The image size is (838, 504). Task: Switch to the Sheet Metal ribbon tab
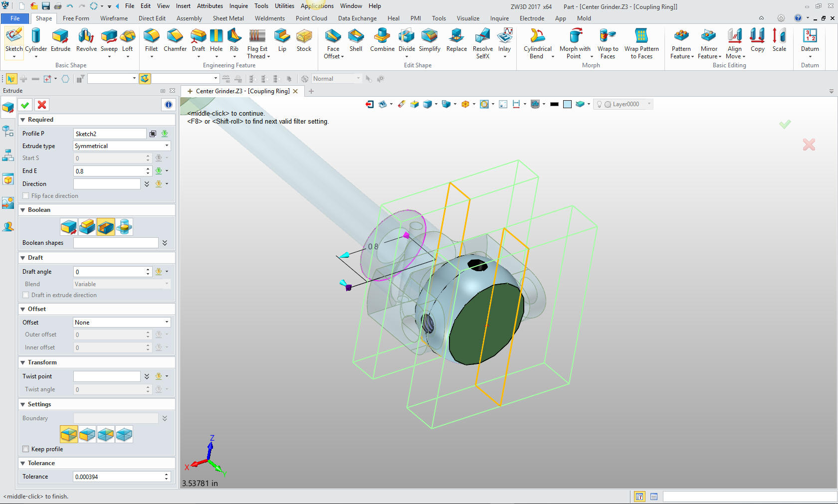pos(228,18)
